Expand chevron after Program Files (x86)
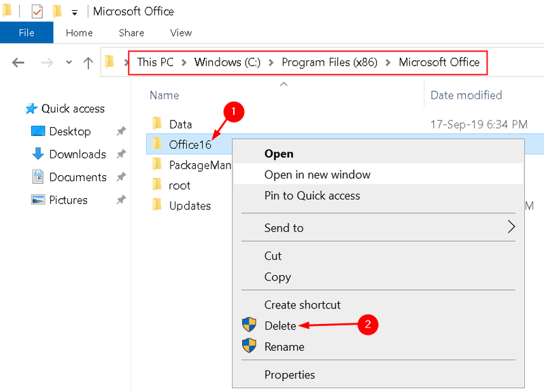 pyautogui.click(x=388, y=63)
